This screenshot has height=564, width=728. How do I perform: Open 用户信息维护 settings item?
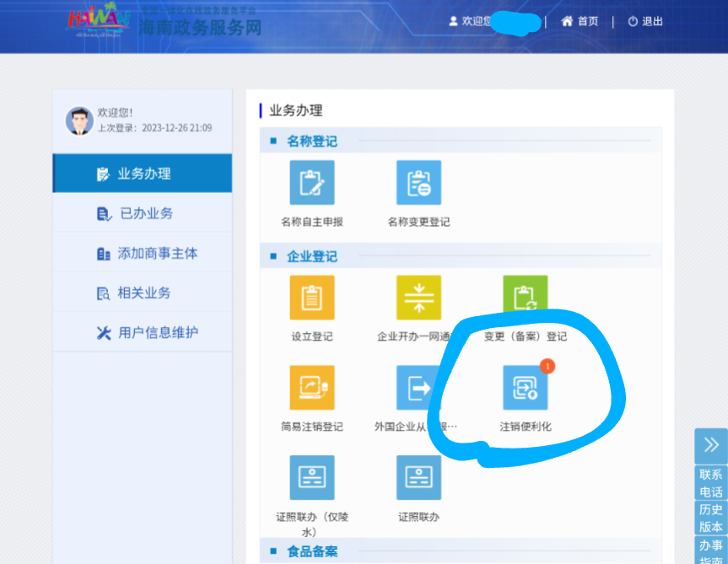[143, 332]
